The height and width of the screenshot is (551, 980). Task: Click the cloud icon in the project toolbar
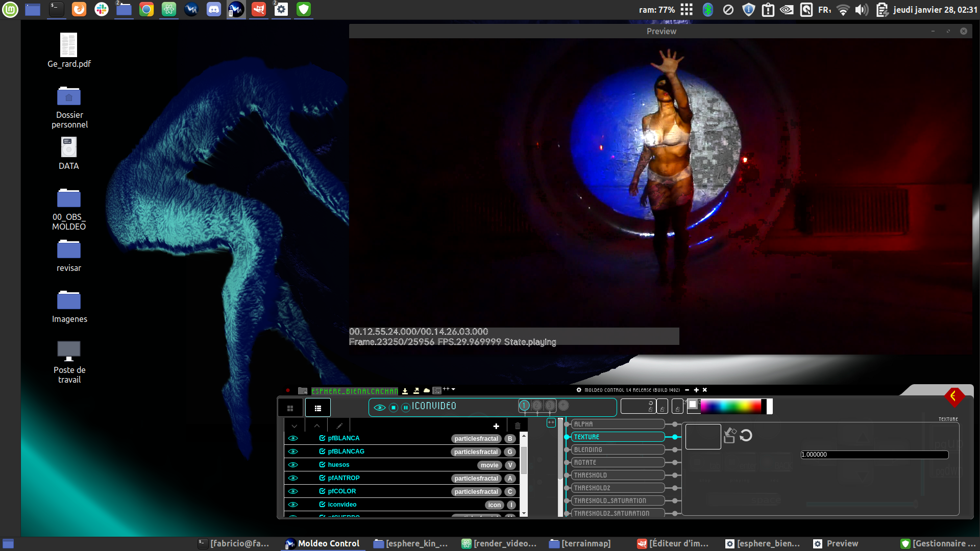(x=427, y=391)
